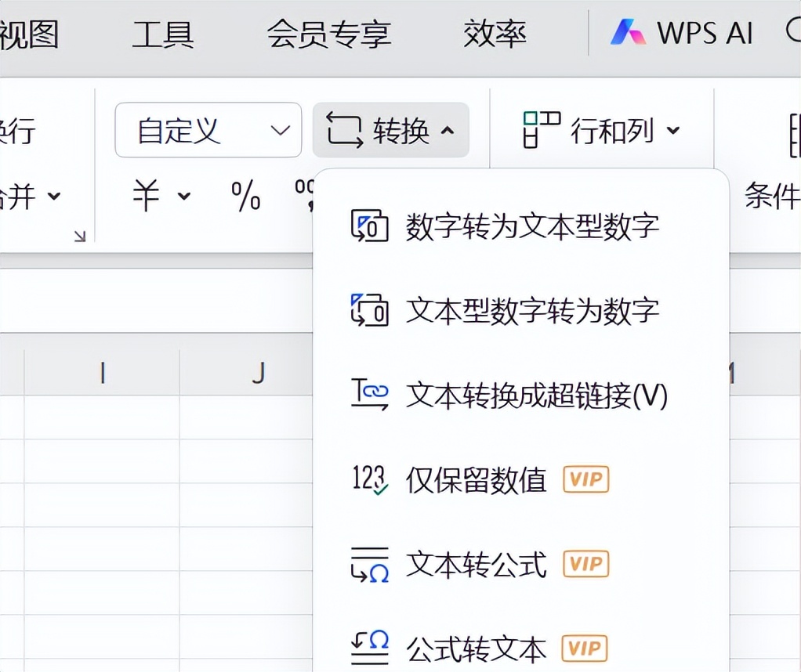
Task: Choose 文本转换成超链接(V) menu item
Action: [520, 396]
